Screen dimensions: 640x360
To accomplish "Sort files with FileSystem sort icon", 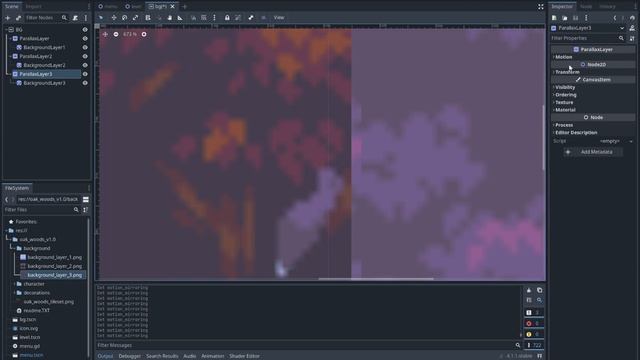I will (85, 210).
